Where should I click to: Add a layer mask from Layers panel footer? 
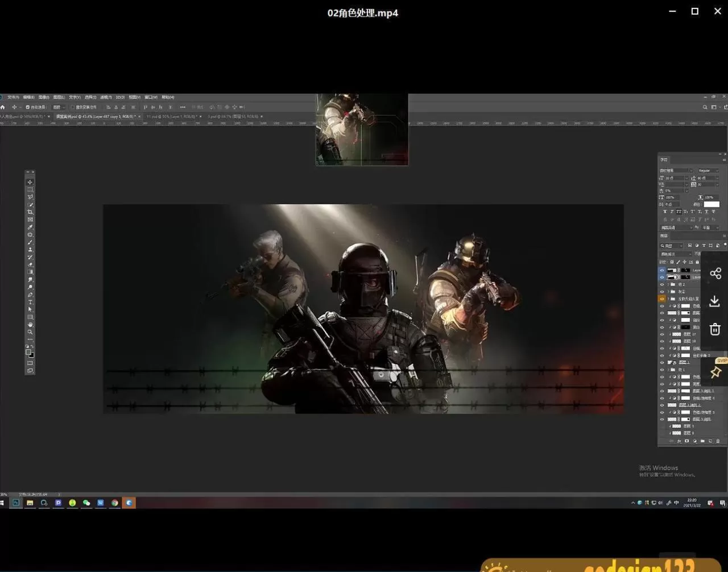coord(686,441)
